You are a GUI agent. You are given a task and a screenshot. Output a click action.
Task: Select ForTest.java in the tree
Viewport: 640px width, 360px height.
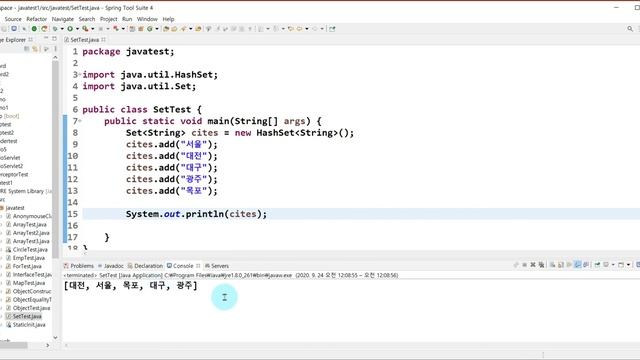[27, 266]
